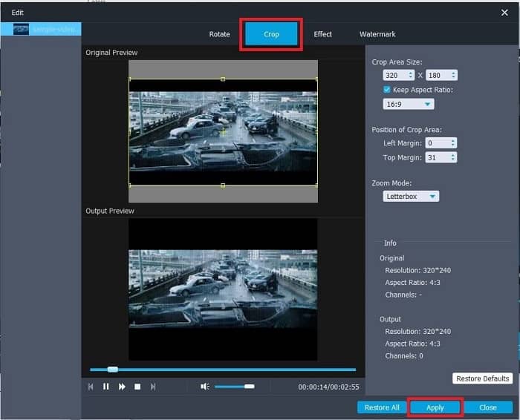Increase crop height using up arrow
This screenshot has width=520, height=420.
tap(453, 73)
